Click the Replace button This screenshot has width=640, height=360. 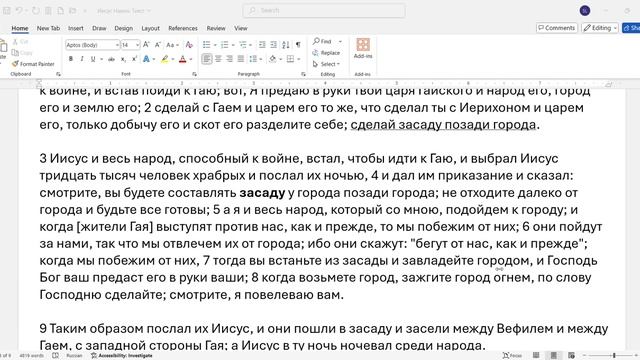point(326,53)
